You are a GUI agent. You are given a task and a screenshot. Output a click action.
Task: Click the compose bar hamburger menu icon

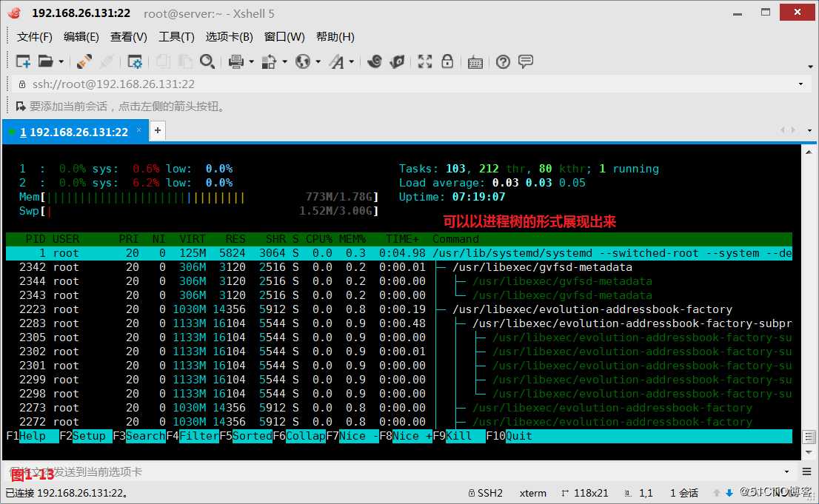click(807, 471)
